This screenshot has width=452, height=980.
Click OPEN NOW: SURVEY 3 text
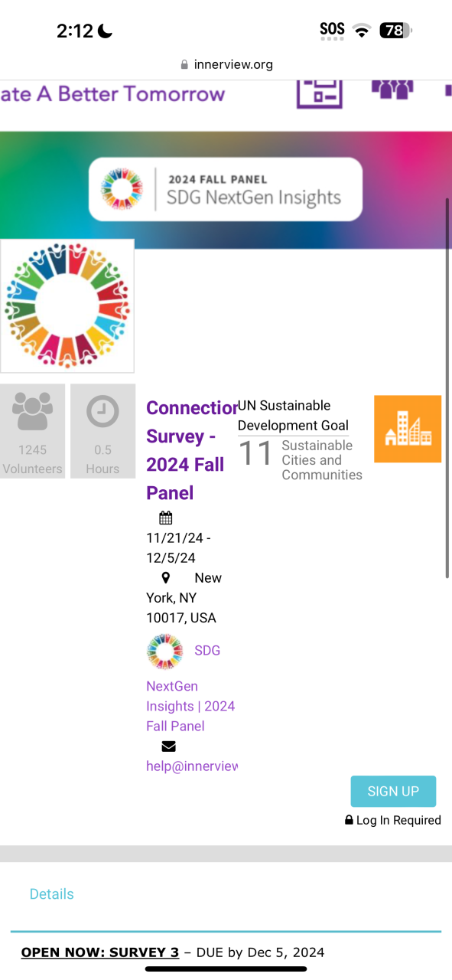pos(100,952)
